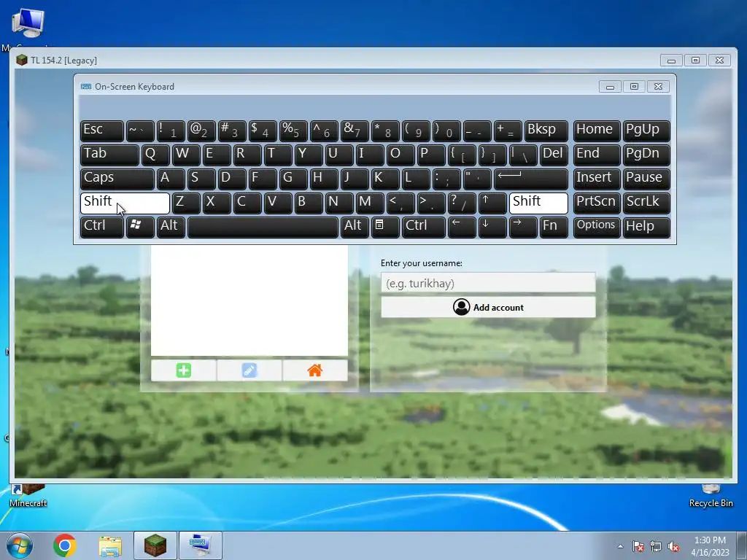The height and width of the screenshot is (560, 747).
Task: Click the orange home icon
Action: pos(315,370)
